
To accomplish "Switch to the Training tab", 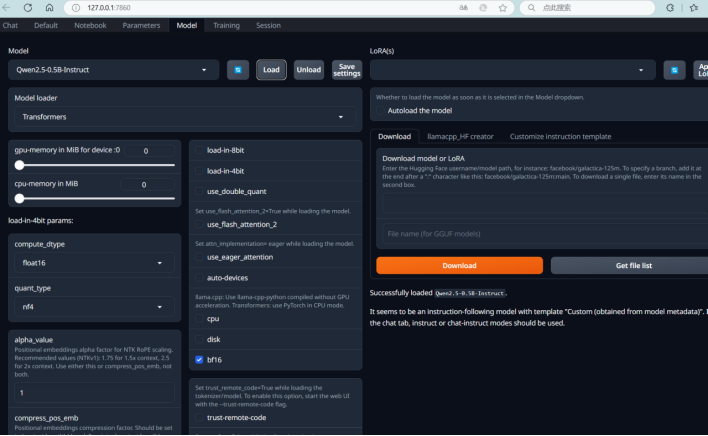I will click(226, 25).
